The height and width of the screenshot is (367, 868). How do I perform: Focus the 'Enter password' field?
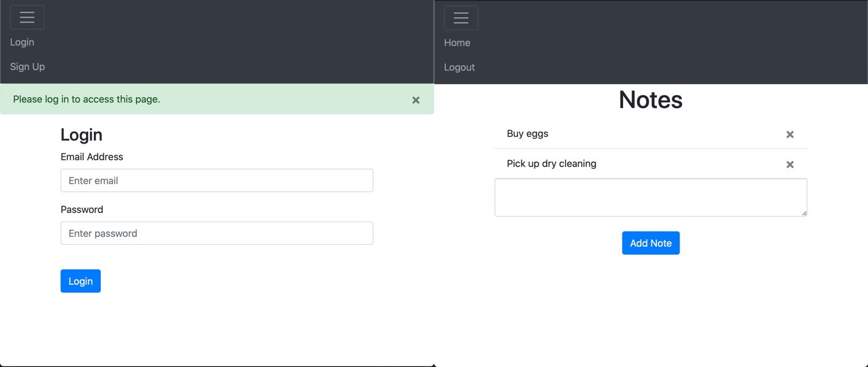(217, 233)
